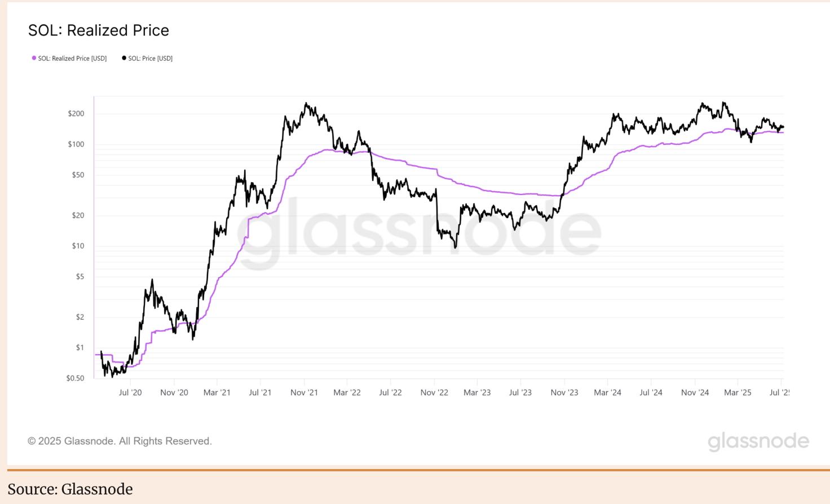The image size is (830, 504).
Task: Click the Mar '24 x-axis label
Action: coord(607,392)
